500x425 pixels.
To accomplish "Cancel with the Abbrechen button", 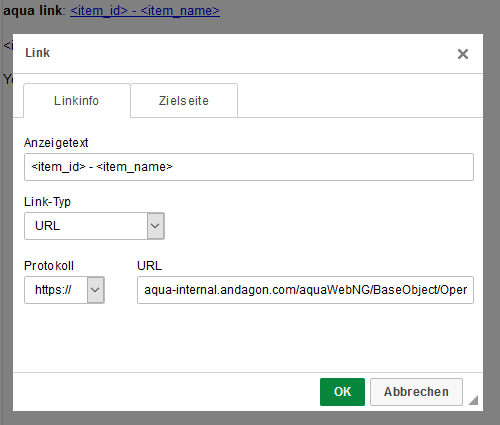I will coord(416,392).
